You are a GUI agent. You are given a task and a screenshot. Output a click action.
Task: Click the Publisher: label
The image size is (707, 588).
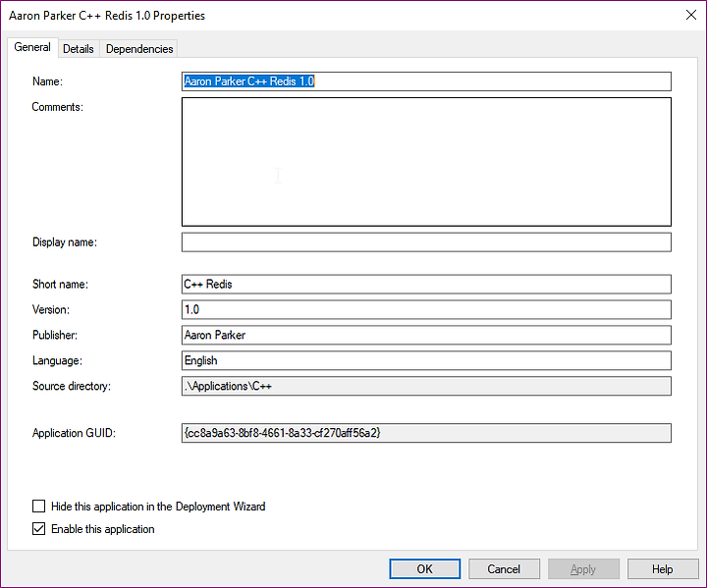point(55,335)
